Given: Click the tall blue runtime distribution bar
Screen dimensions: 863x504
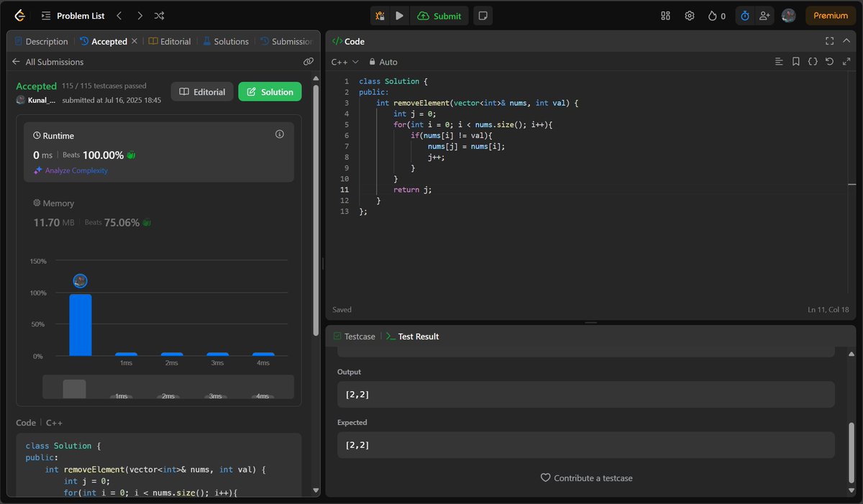Looking at the screenshot, I should (x=80, y=325).
